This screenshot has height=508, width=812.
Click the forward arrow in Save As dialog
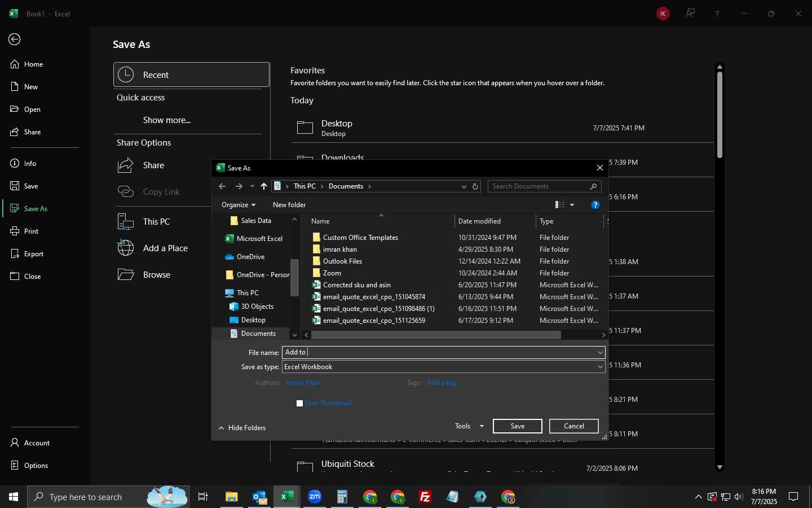click(239, 186)
